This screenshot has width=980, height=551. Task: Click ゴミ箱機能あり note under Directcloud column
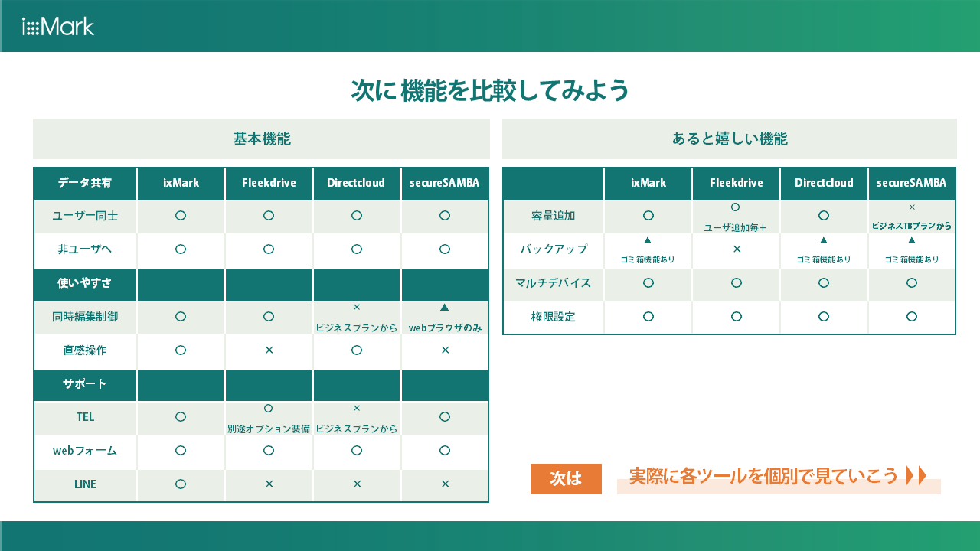pos(824,259)
